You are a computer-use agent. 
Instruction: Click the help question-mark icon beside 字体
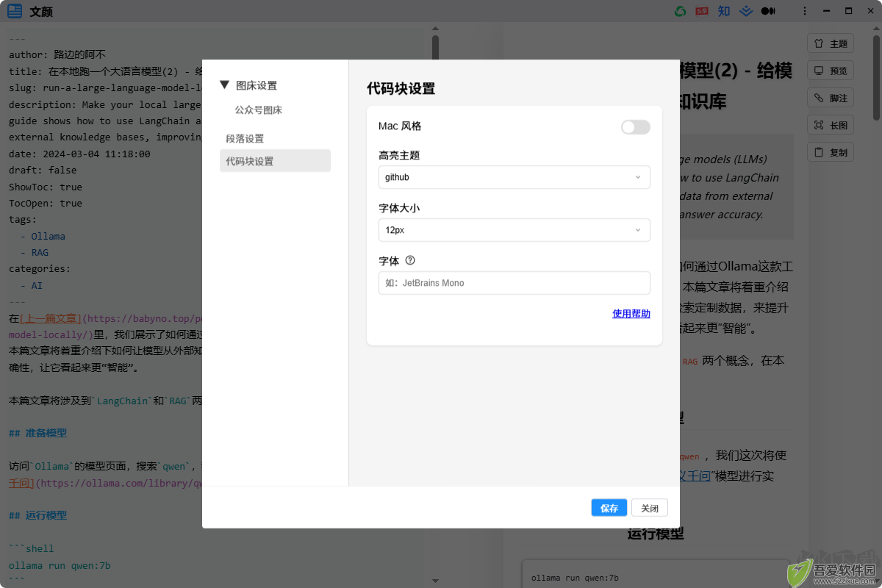[x=410, y=260]
